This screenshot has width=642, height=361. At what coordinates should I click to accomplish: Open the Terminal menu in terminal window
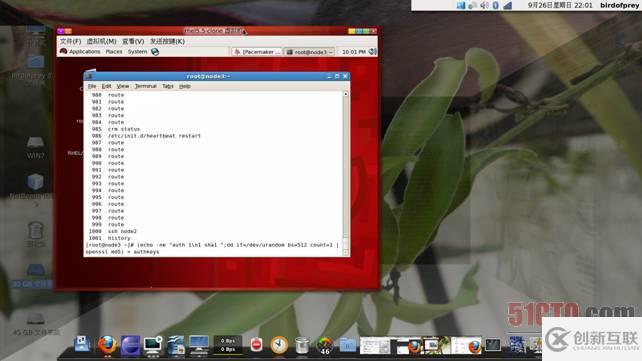[146, 86]
